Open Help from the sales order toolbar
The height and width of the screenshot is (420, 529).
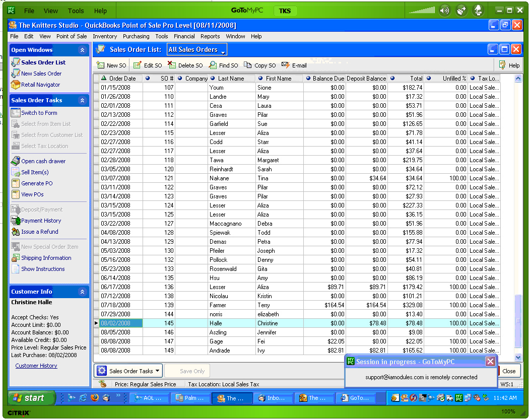click(509, 65)
